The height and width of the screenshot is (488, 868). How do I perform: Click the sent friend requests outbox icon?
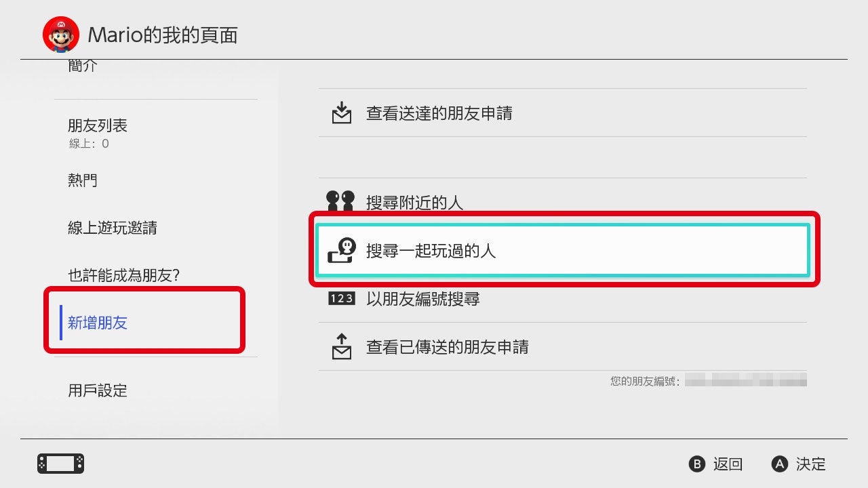tap(342, 346)
